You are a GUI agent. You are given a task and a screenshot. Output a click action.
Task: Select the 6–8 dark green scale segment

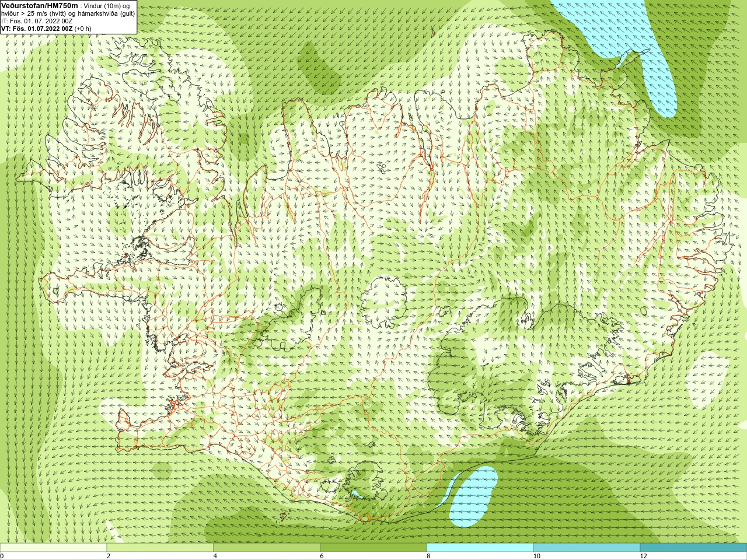pyautogui.click(x=373, y=548)
